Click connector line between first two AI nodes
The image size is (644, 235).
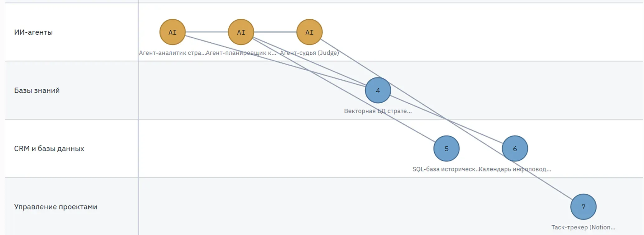[207, 32]
